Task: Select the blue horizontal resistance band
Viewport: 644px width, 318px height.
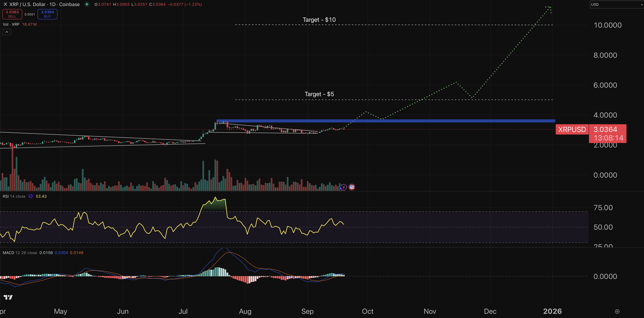Action: coord(386,121)
